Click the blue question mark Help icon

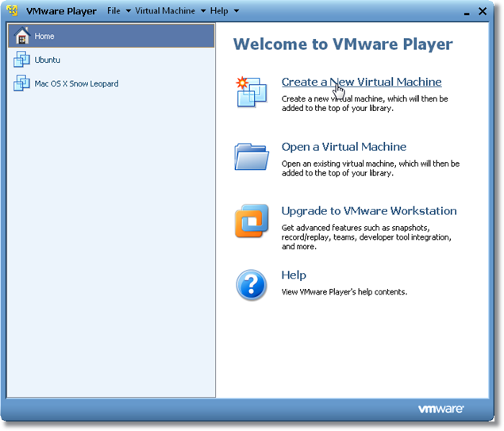(252, 285)
